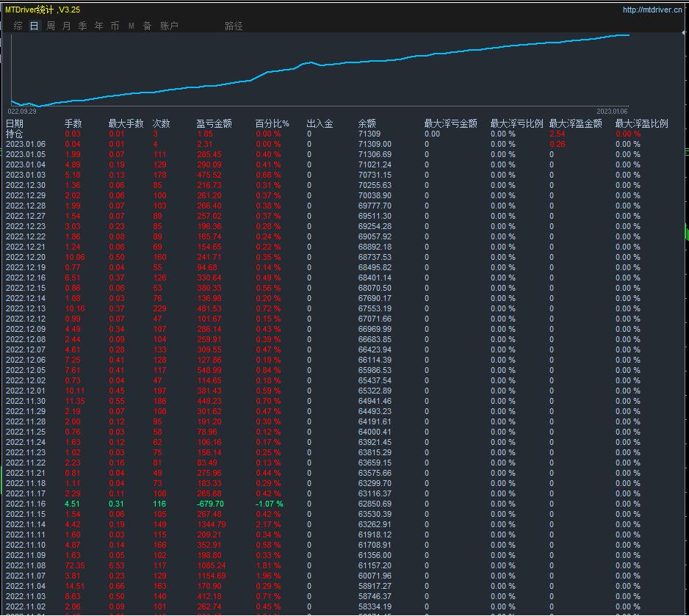Open the 周 weekly statistics tab
This screenshot has width=689, height=616.
coord(51,26)
